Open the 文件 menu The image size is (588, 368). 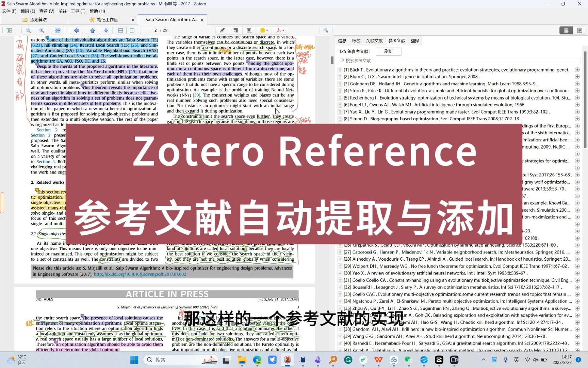pos(9,11)
